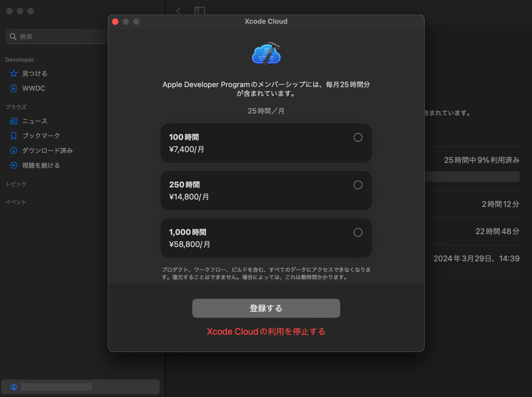Screen dimensions: 532x397
Task: Expand the イベント section
Action: tap(16, 202)
